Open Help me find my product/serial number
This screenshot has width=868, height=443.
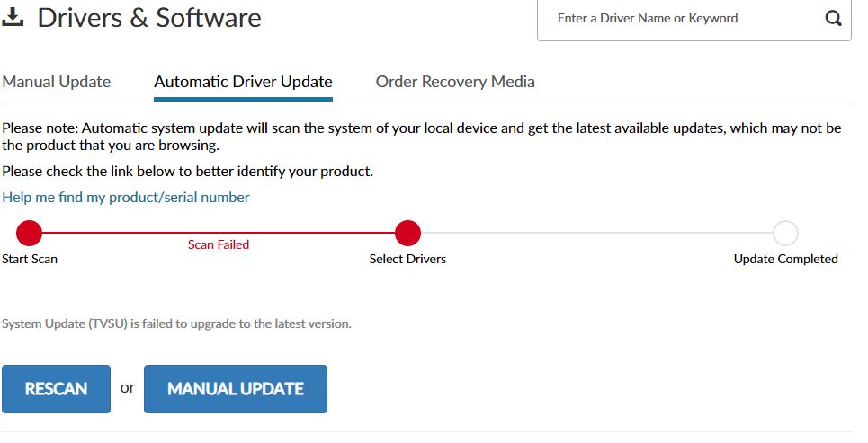coord(126,198)
